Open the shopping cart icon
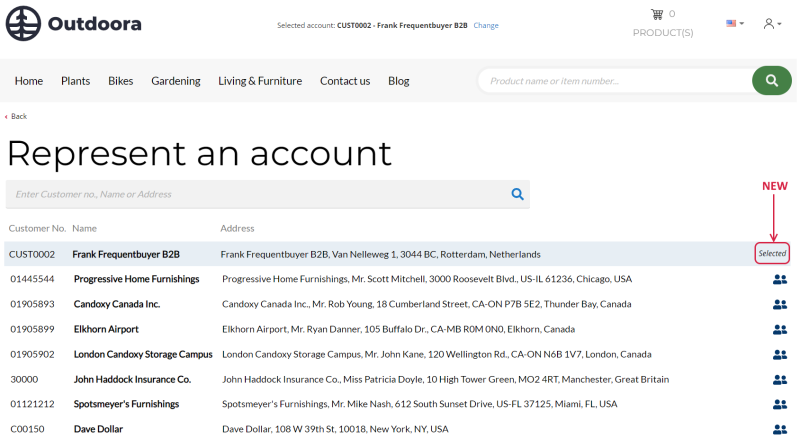 (657, 14)
